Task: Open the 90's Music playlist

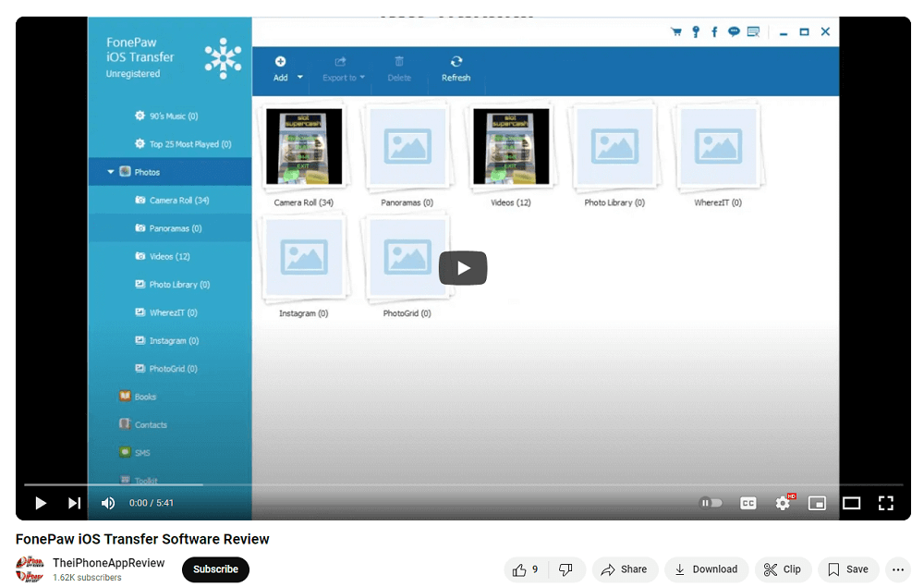Action: (170, 116)
